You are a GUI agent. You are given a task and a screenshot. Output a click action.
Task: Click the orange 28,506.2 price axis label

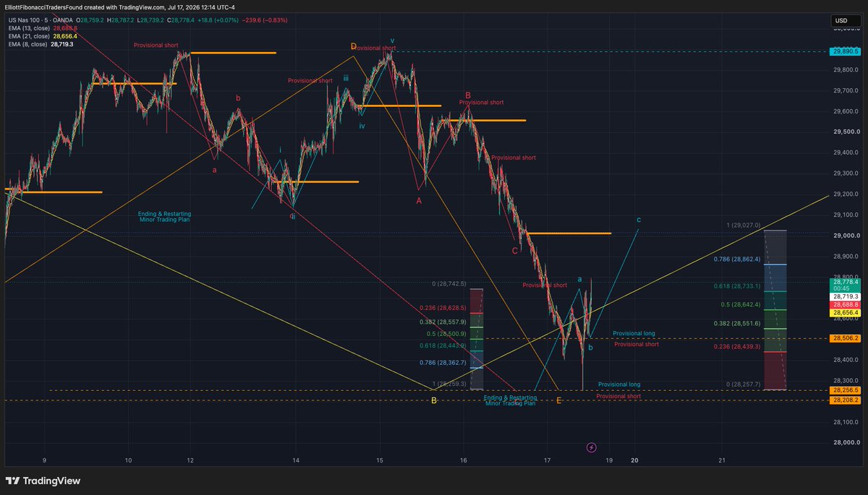point(845,337)
